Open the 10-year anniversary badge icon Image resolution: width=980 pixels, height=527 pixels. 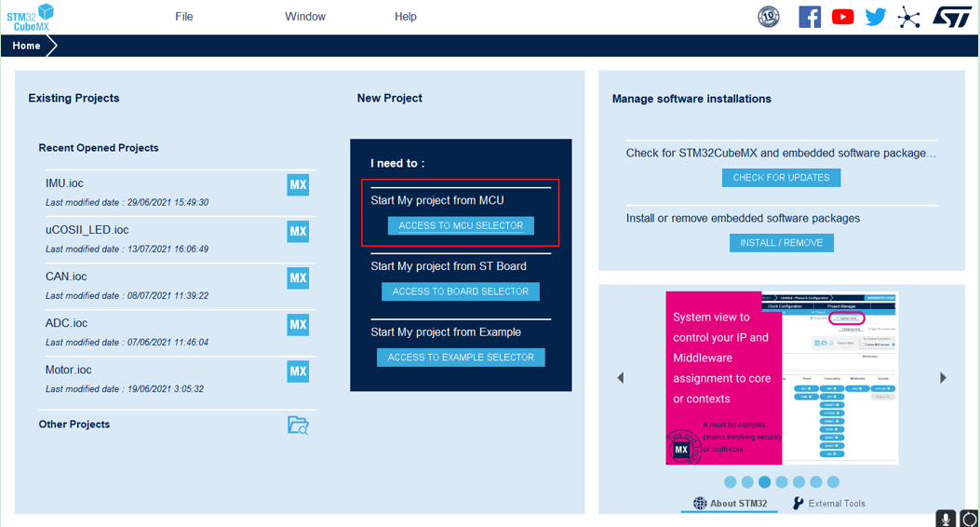pyautogui.click(x=768, y=17)
